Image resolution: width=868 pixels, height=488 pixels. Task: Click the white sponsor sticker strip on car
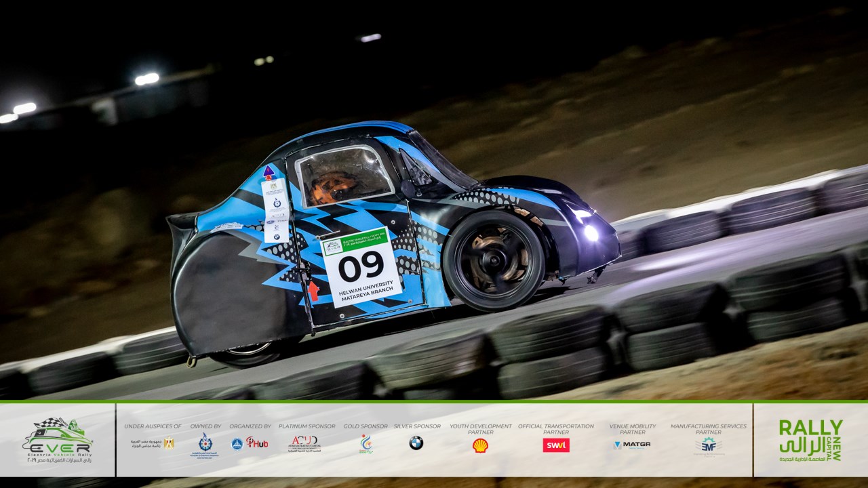tap(275, 210)
